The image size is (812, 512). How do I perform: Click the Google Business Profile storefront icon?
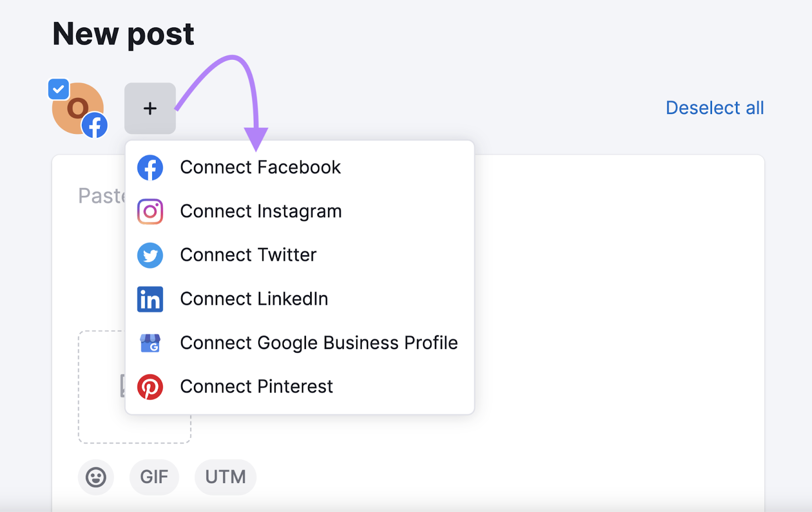tap(150, 343)
